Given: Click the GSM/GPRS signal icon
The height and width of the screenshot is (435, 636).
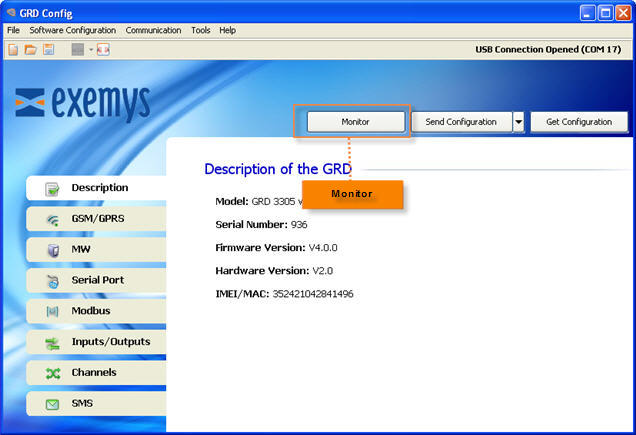Looking at the screenshot, I should point(53,220).
